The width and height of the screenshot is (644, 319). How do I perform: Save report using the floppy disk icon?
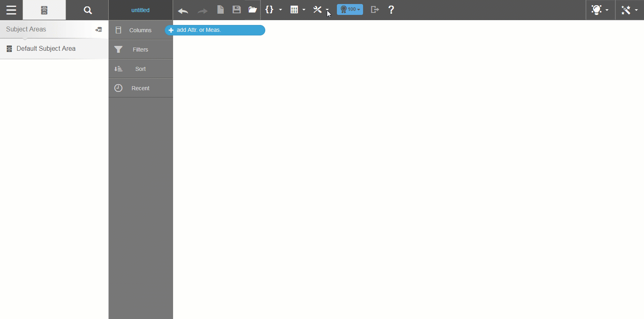point(237,10)
